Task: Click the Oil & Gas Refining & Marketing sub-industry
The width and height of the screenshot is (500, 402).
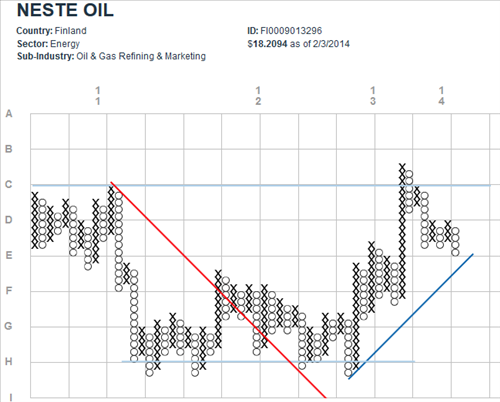Action: 141,56
